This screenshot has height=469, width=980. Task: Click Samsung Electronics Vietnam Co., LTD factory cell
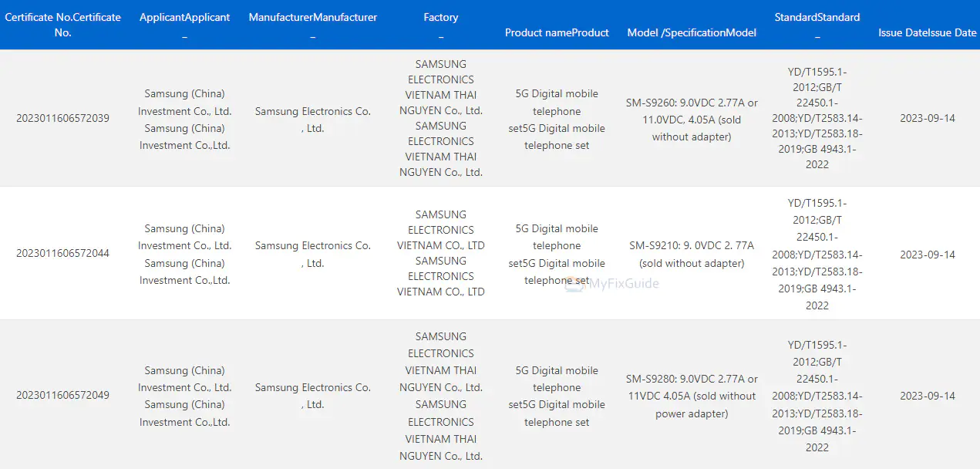(x=440, y=253)
